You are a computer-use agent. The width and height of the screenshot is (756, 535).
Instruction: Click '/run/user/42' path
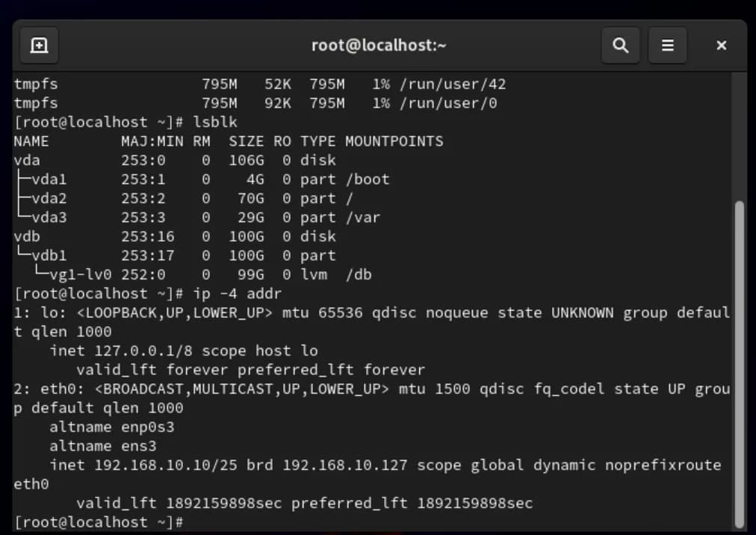453,84
